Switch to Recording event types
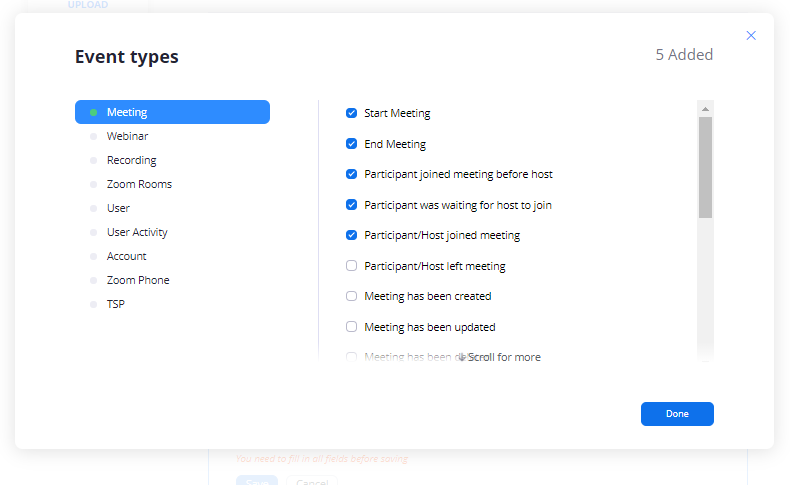790x485 pixels. tap(131, 160)
